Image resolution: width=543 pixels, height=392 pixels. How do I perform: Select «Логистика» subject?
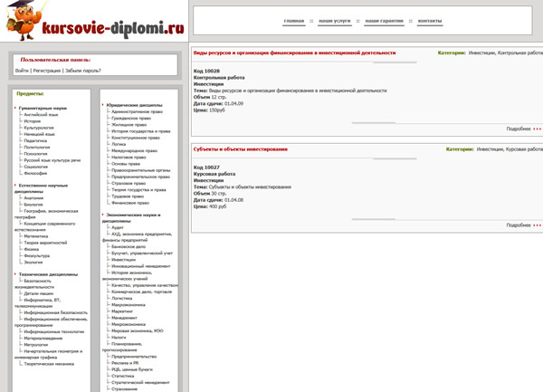point(122,298)
